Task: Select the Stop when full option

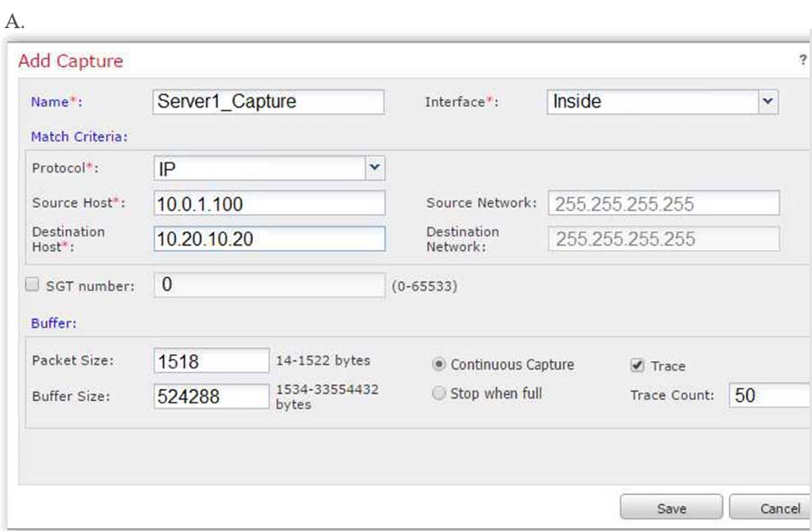Action: tap(439, 394)
